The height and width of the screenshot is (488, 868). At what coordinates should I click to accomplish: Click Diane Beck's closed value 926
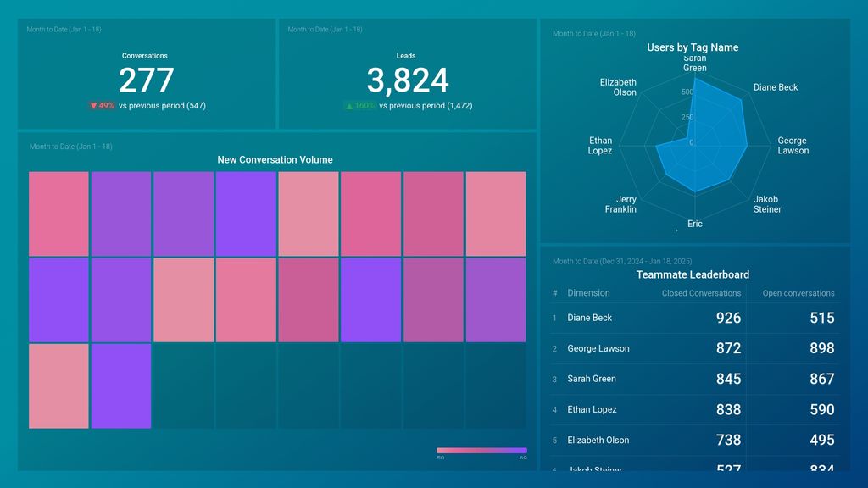728,319
